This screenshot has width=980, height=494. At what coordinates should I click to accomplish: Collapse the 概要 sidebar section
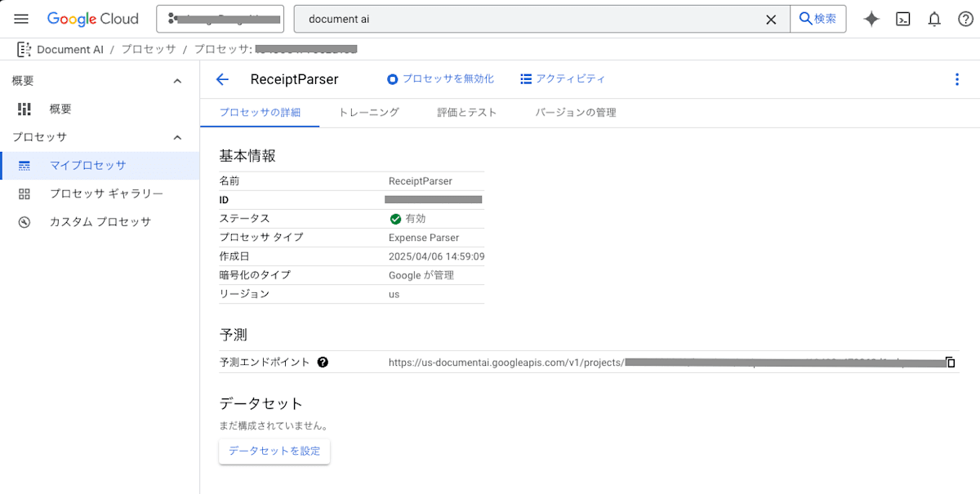point(177,81)
